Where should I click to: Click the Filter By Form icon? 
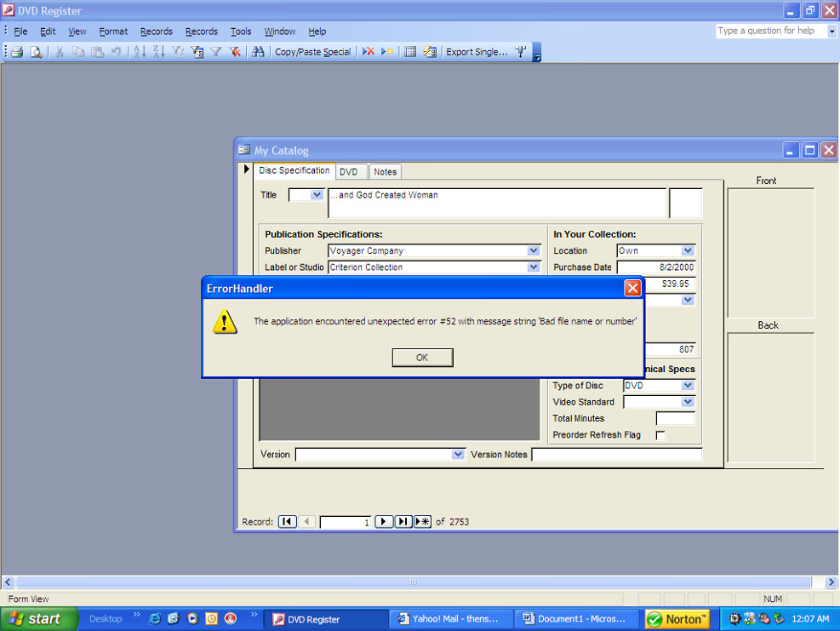click(x=197, y=52)
